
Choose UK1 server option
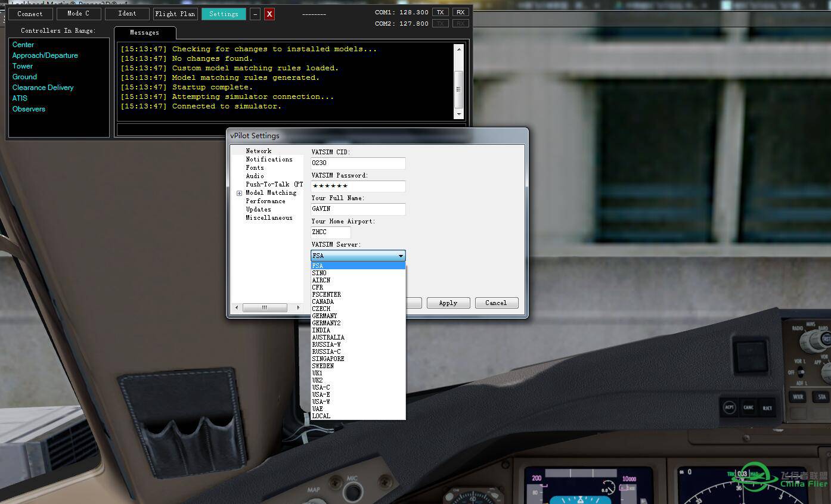pyautogui.click(x=358, y=373)
